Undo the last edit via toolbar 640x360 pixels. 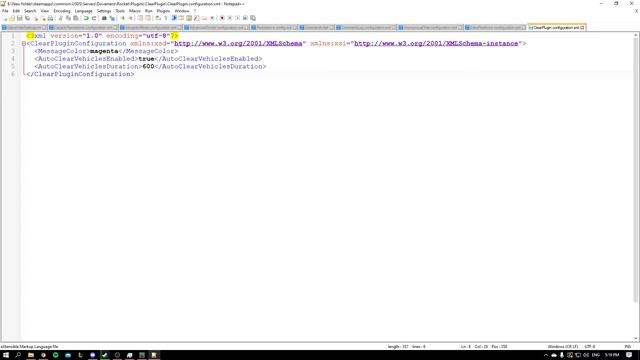(86, 18)
